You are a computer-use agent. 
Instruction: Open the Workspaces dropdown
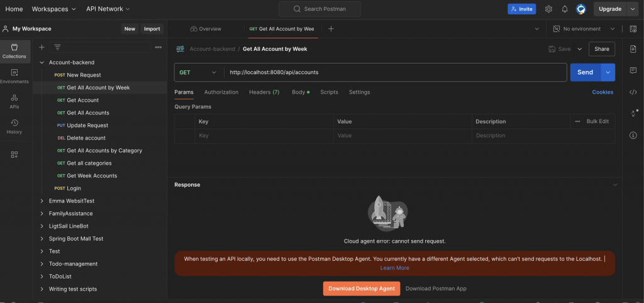tap(54, 9)
